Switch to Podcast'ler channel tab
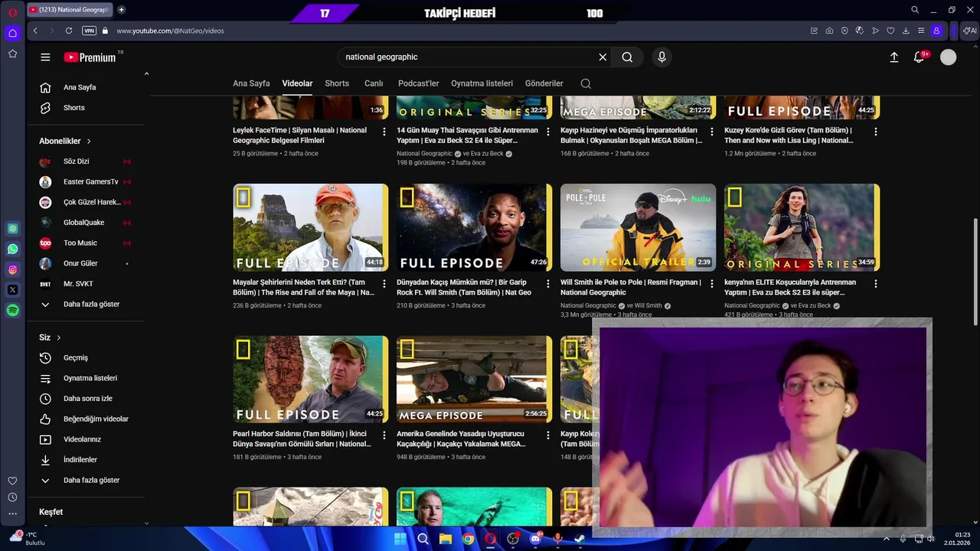The height and width of the screenshot is (551, 980). [x=418, y=83]
